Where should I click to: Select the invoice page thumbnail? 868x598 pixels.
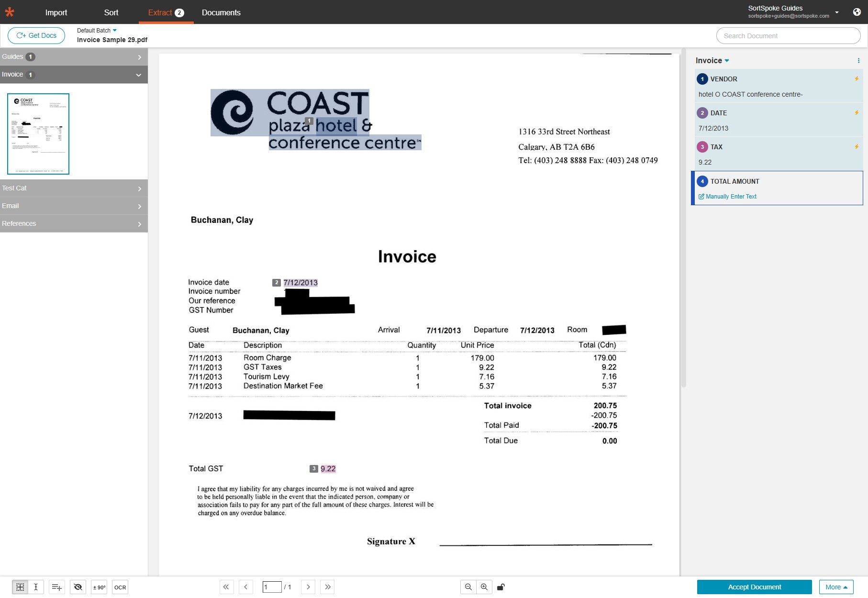(x=38, y=134)
